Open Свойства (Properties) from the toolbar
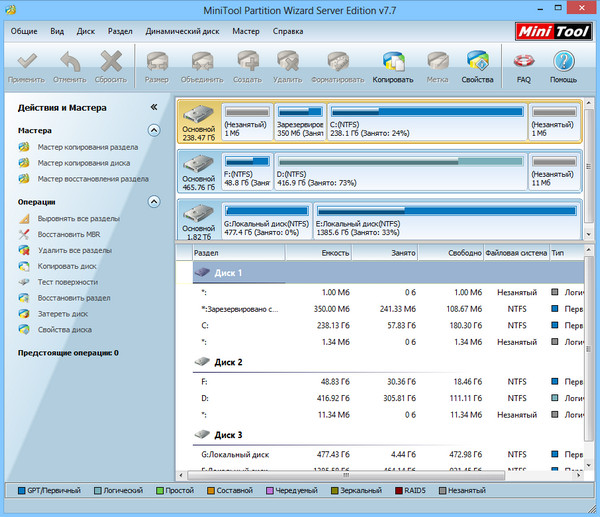The height and width of the screenshot is (517, 600). coord(477,66)
